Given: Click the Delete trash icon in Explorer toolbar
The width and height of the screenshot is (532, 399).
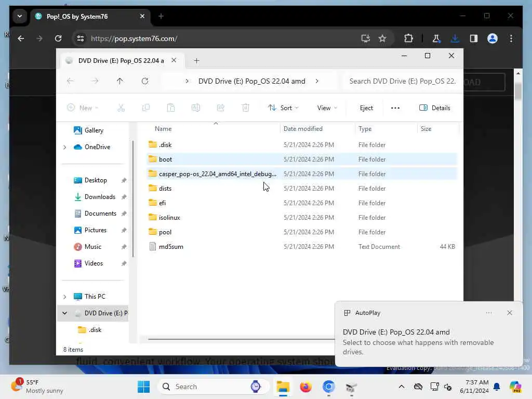Looking at the screenshot, I should click(246, 108).
